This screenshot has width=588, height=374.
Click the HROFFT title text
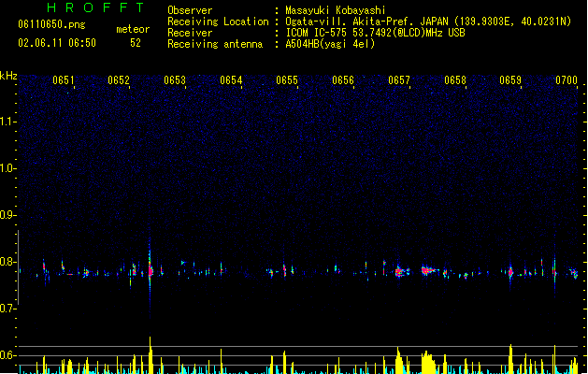pyautogui.click(x=95, y=7)
